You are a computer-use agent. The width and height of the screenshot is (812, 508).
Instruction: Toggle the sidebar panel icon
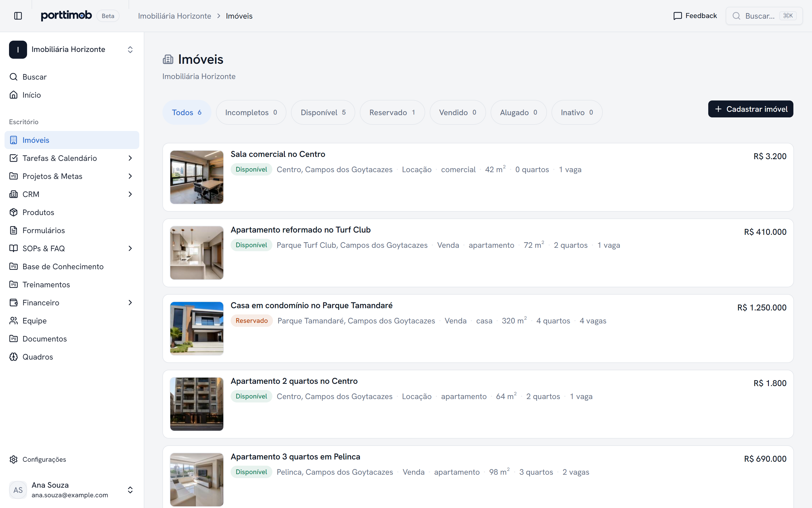[x=18, y=16]
